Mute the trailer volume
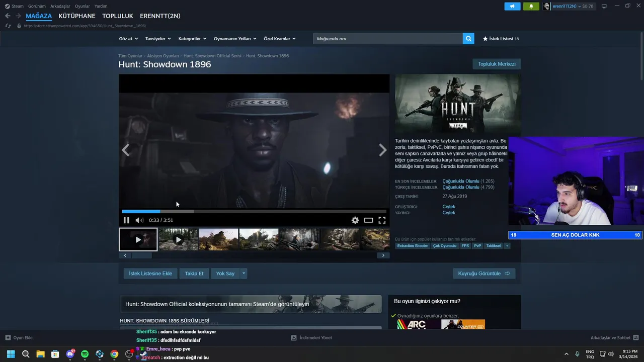This screenshot has width=644, height=362. point(139,220)
